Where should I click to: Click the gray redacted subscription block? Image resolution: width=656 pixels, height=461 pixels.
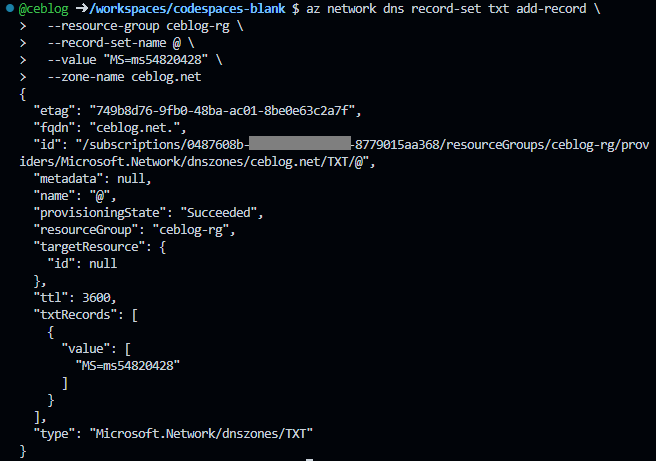300,143
